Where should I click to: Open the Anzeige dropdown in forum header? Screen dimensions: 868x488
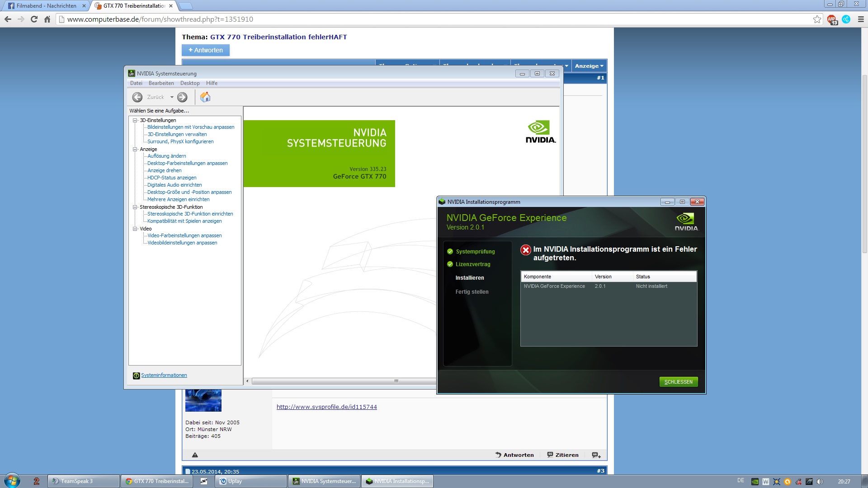tap(589, 66)
